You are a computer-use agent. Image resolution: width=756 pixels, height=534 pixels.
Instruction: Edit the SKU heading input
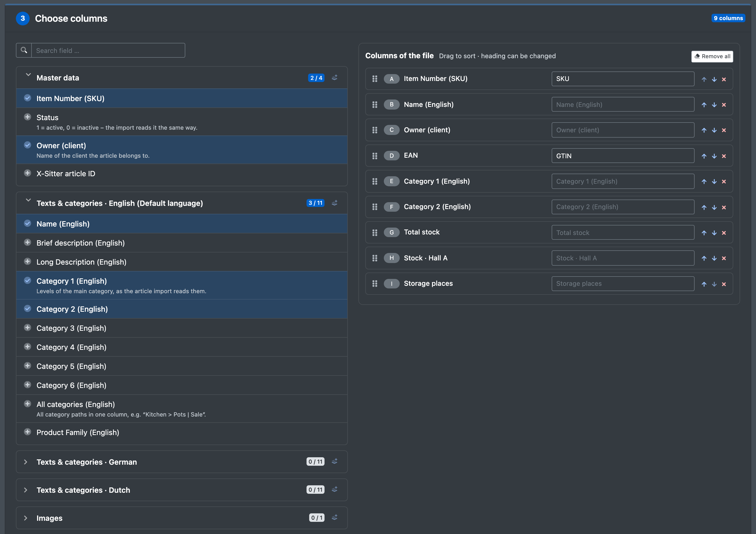click(x=623, y=79)
